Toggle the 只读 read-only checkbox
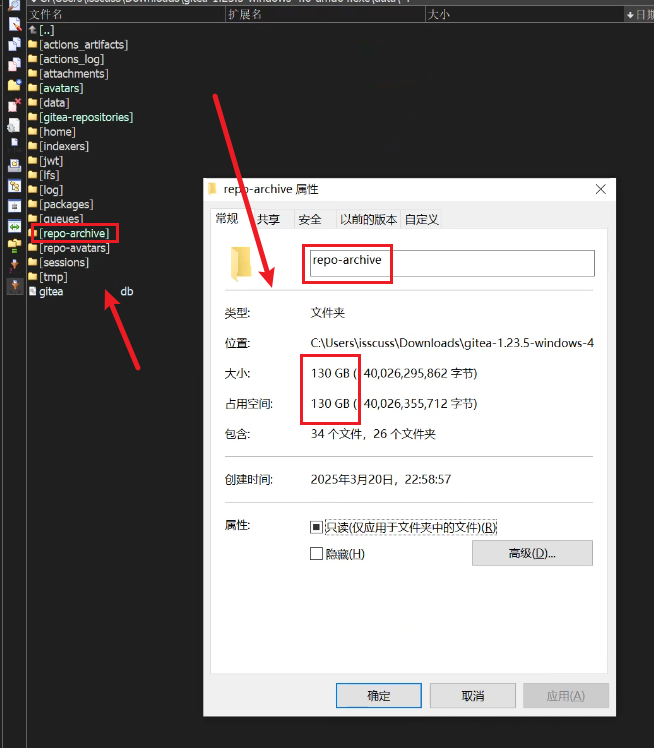This screenshot has height=748, width=654. point(316,527)
